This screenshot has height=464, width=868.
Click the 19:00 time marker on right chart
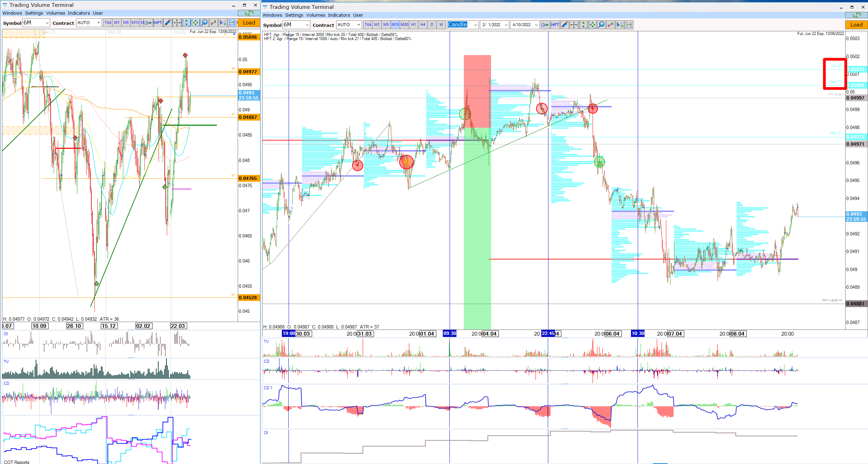(289, 334)
